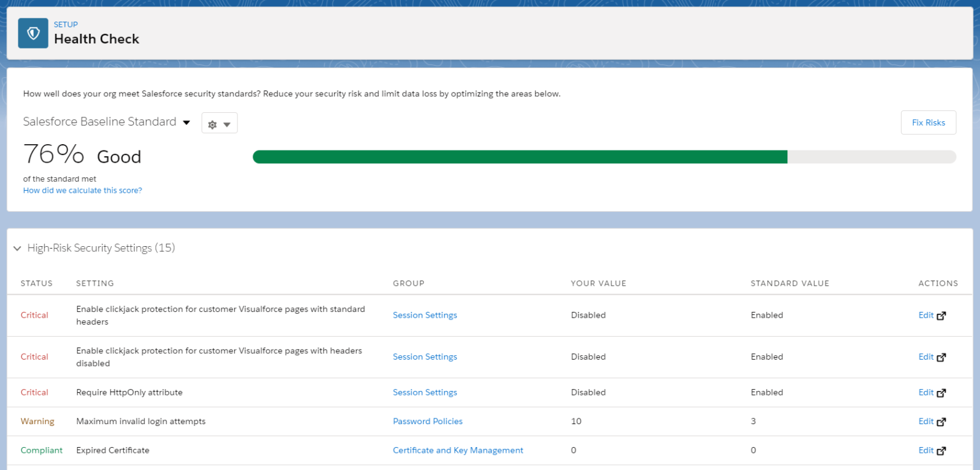
Task: Edit the Maximum invalid login attempts setting
Action: (x=925, y=421)
